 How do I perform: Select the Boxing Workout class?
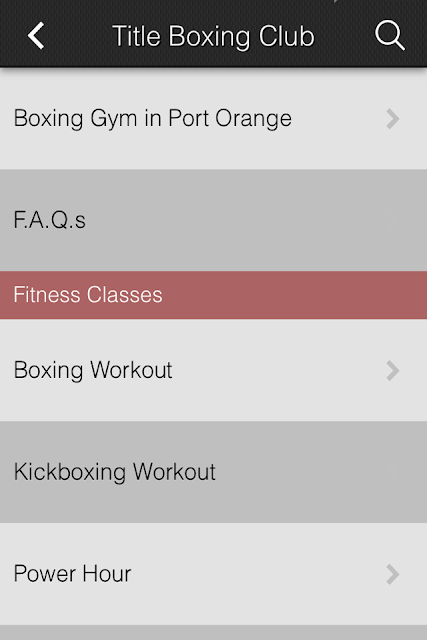coord(214,370)
